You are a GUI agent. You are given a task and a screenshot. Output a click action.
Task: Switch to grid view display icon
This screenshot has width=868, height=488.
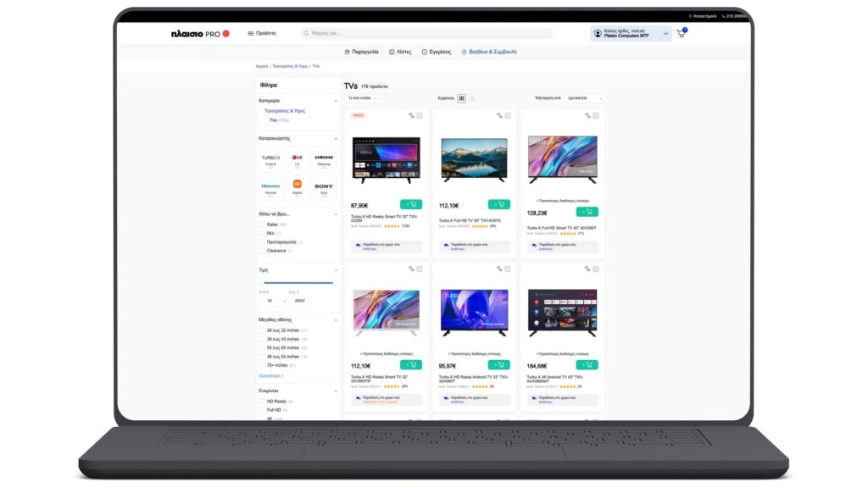[x=461, y=98]
